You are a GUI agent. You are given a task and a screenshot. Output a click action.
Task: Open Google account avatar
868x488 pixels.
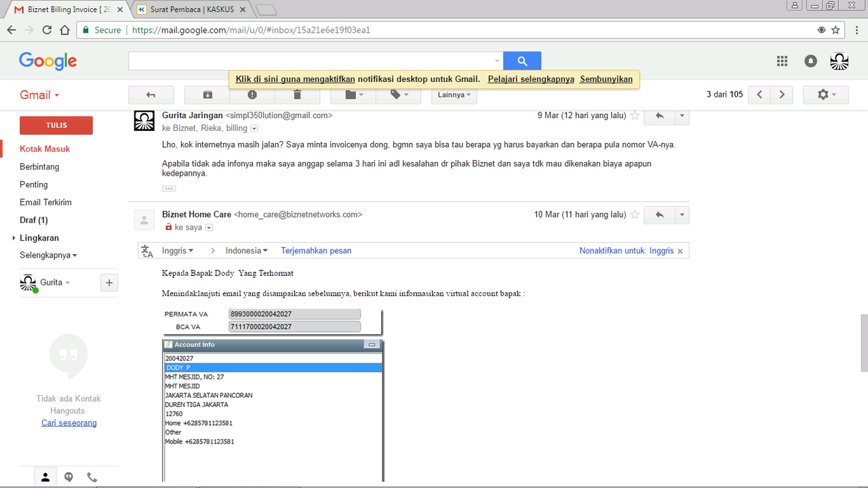click(840, 61)
